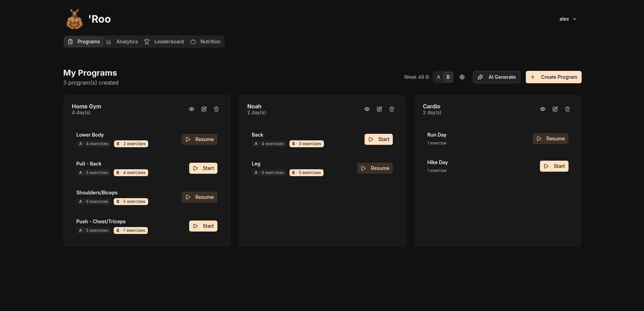
Task: View the Home Gym program via eye icon
Action: (192, 109)
